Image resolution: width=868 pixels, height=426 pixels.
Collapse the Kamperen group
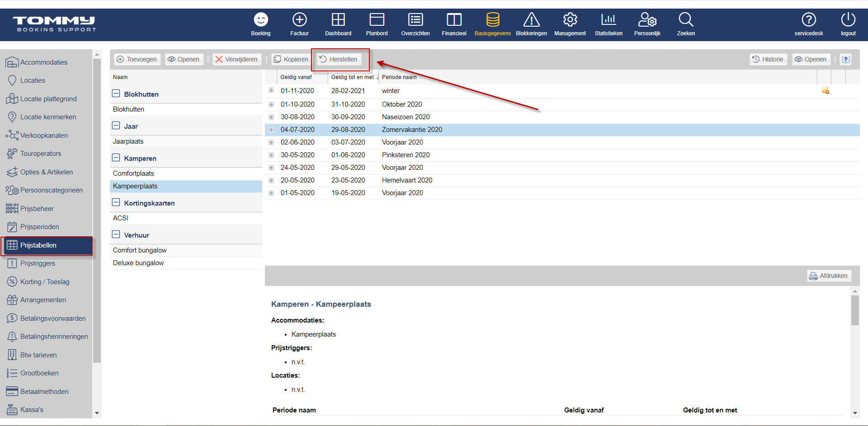(x=116, y=158)
